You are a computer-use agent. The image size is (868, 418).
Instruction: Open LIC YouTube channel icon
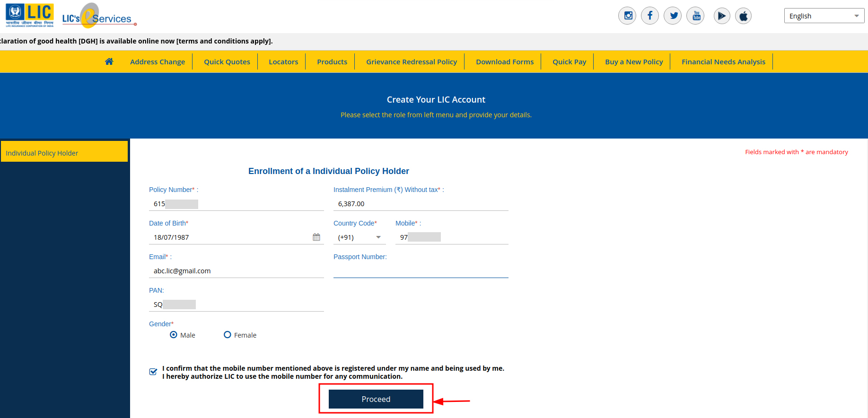(x=695, y=16)
